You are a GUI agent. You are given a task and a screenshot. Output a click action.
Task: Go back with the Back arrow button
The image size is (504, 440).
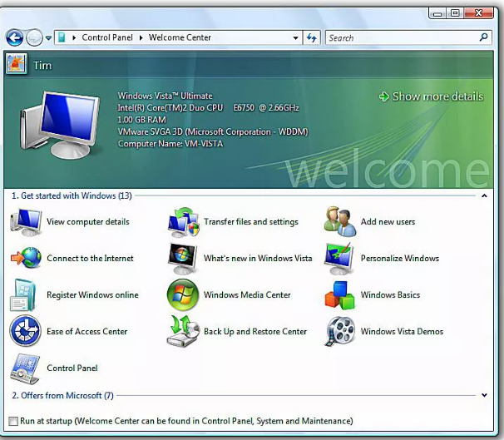tap(14, 38)
